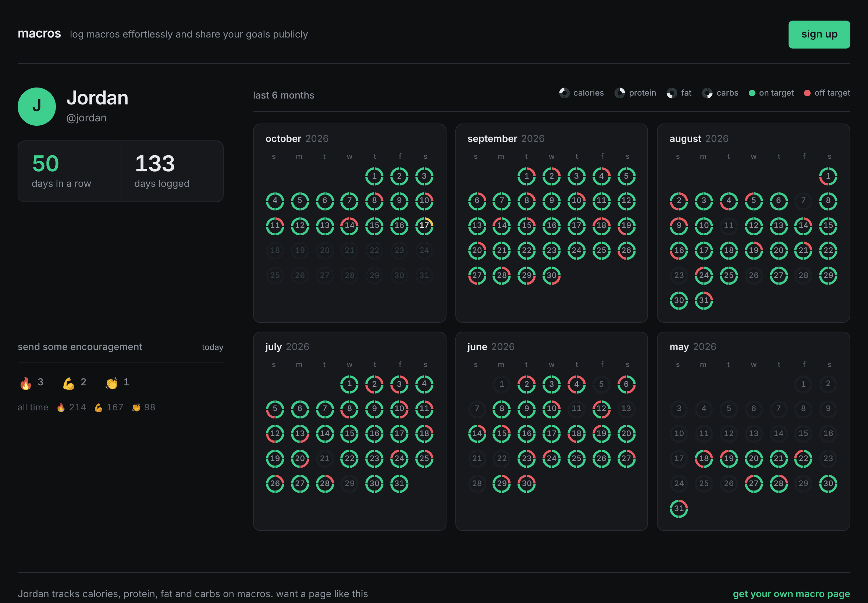Click the green on target dot

click(752, 93)
